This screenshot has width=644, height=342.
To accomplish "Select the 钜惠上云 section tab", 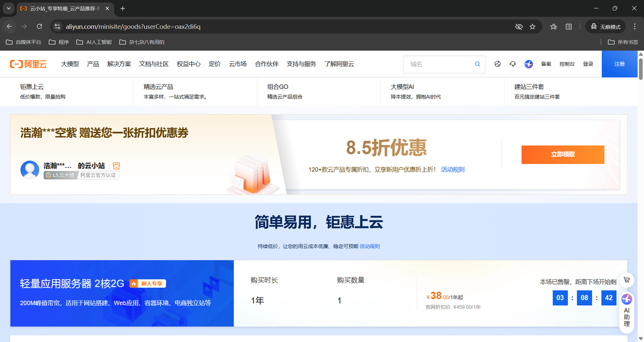I will 71,92.
